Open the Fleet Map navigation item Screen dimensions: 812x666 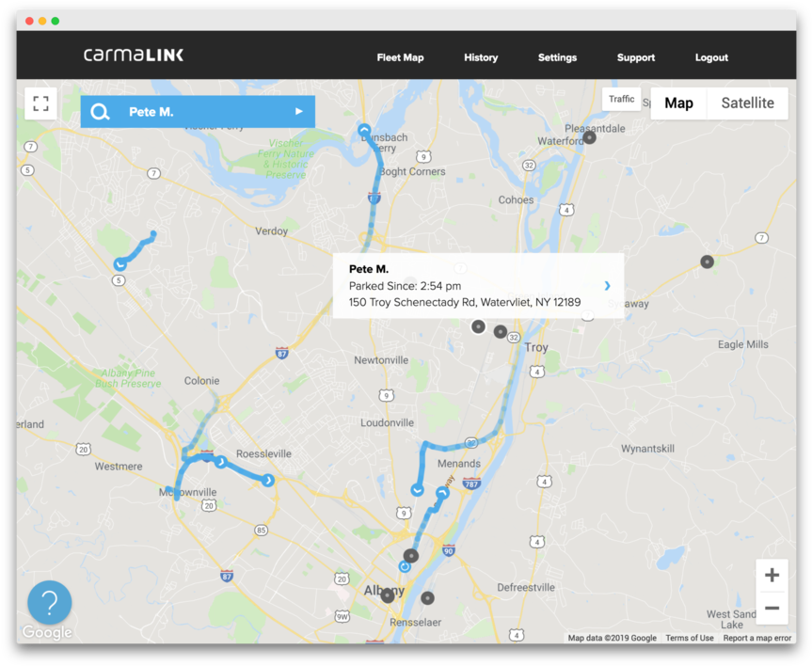coord(400,57)
